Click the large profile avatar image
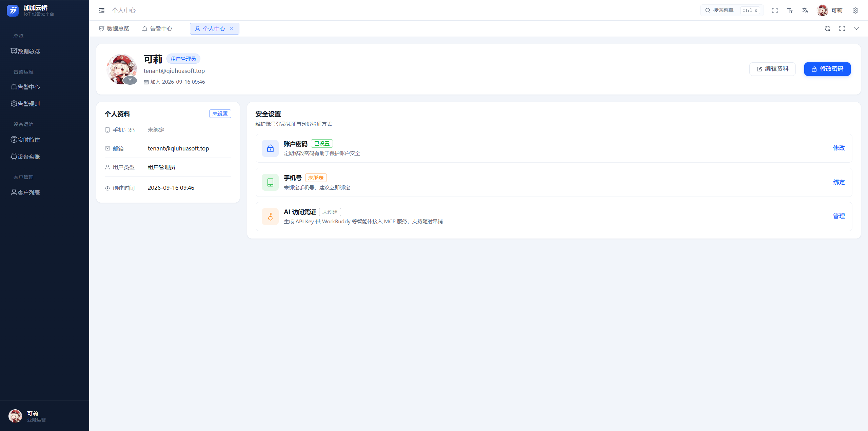Viewport: 868px width, 431px height. (x=121, y=69)
